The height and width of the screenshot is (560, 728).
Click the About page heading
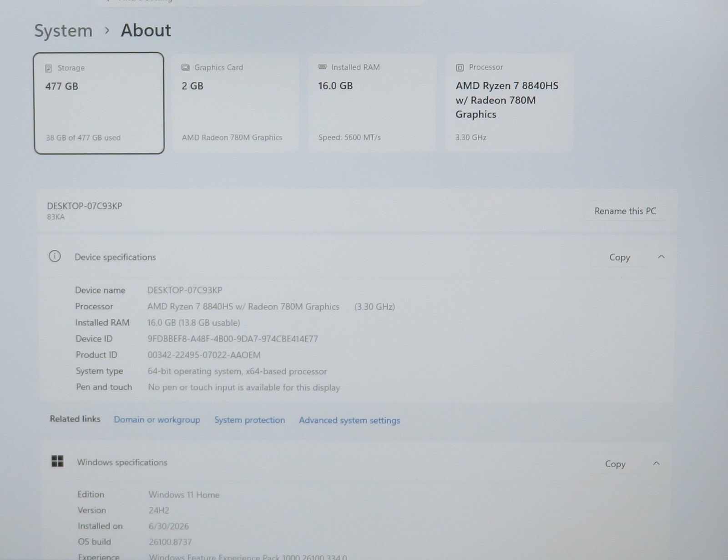pyautogui.click(x=146, y=30)
